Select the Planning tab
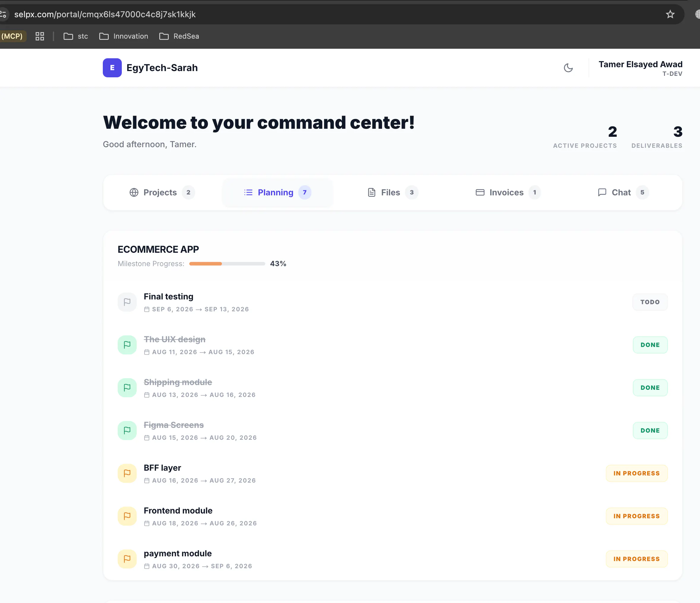Image resolution: width=700 pixels, height=603 pixels. [278, 192]
